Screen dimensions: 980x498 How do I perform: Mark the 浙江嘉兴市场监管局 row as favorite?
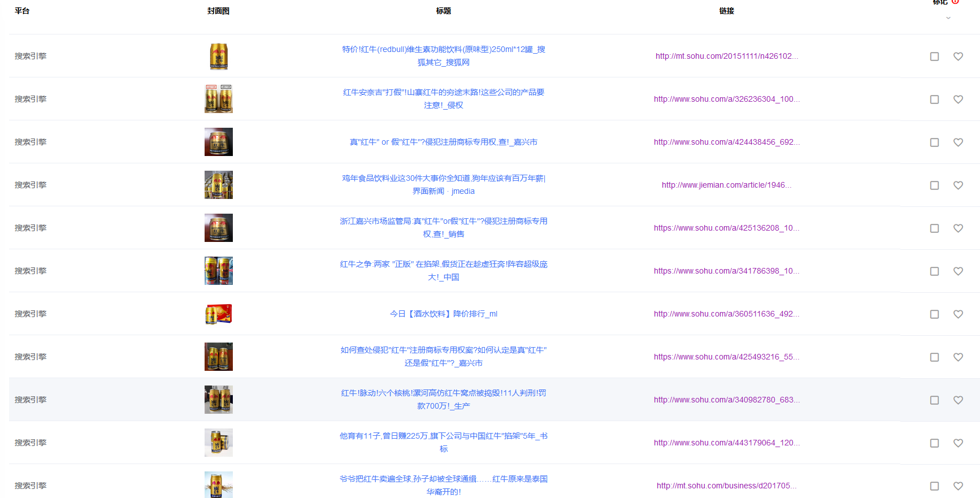tap(958, 228)
